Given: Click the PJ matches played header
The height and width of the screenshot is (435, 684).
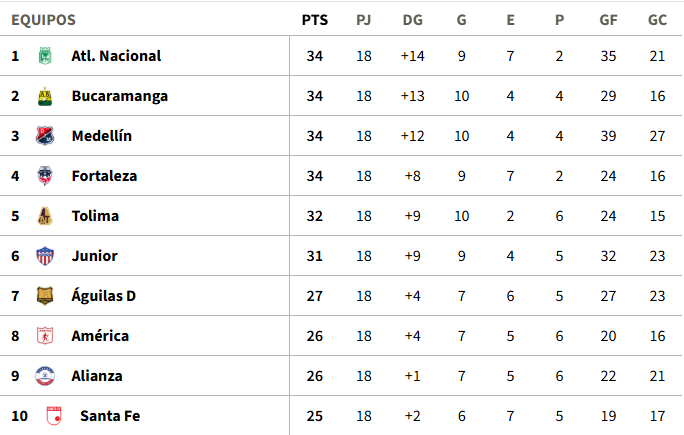Looking at the screenshot, I should (364, 19).
